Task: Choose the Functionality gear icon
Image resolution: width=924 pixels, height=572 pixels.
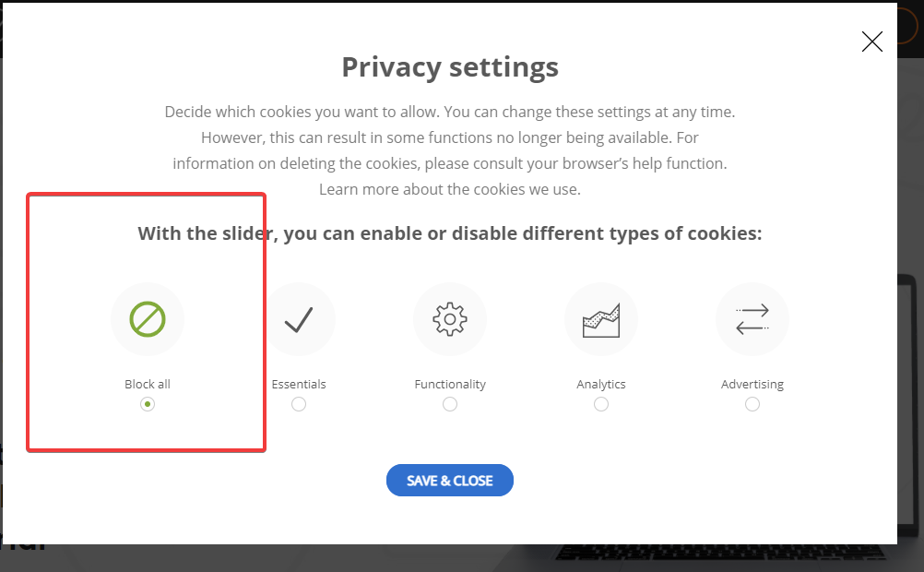Action: 450,319
